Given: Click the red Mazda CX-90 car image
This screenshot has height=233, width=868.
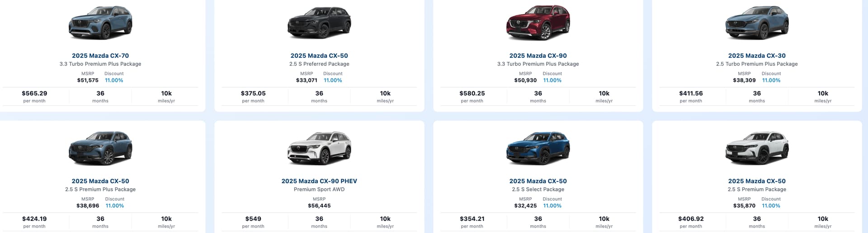Looking at the screenshot, I should click(538, 24).
